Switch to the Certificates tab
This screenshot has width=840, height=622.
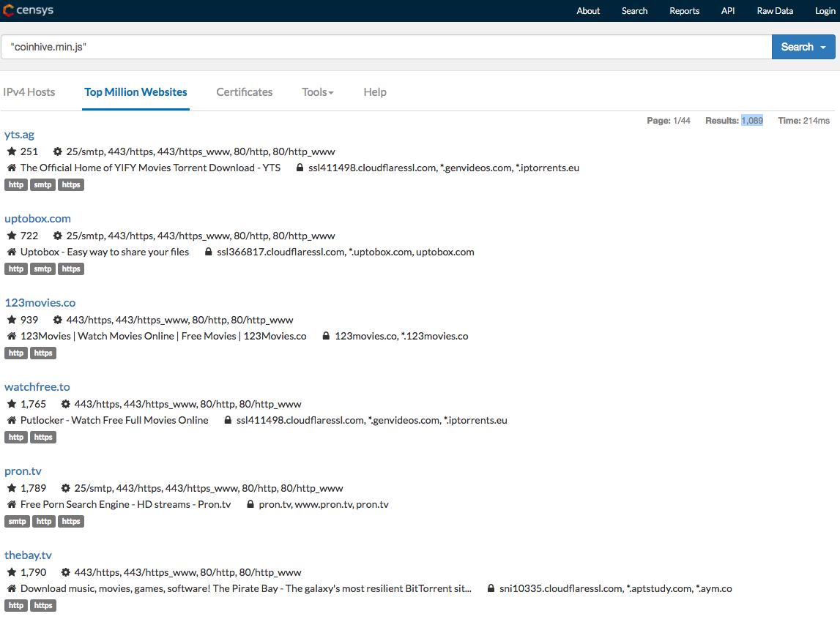pyautogui.click(x=245, y=92)
